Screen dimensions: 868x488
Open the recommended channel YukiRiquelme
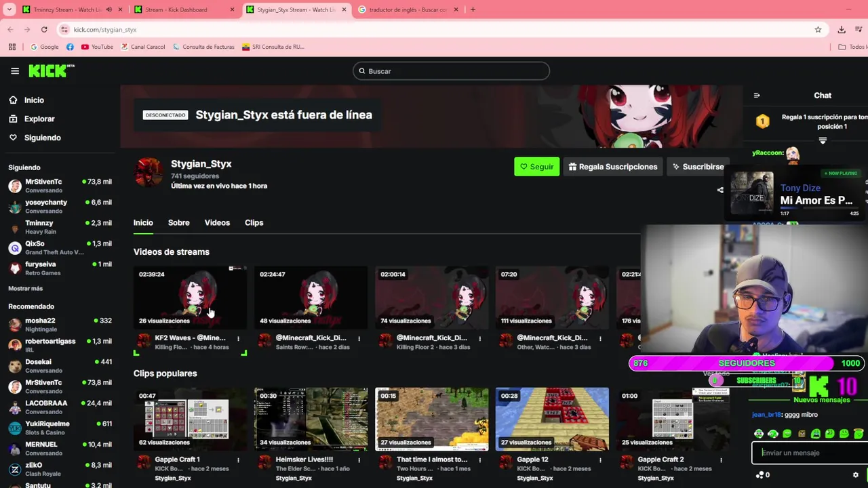(x=60, y=428)
